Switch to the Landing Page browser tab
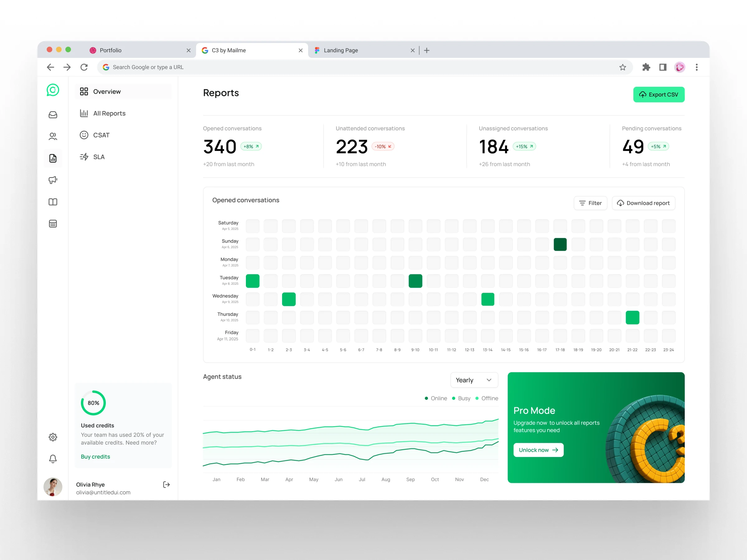 (x=341, y=50)
